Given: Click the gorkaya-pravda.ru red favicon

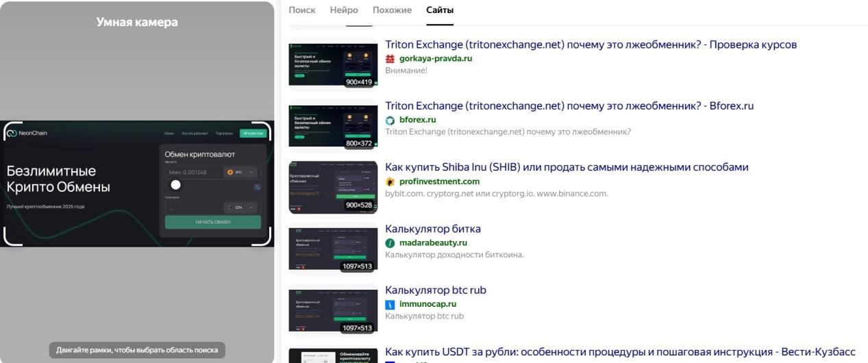Looking at the screenshot, I should (x=390, y=59).
